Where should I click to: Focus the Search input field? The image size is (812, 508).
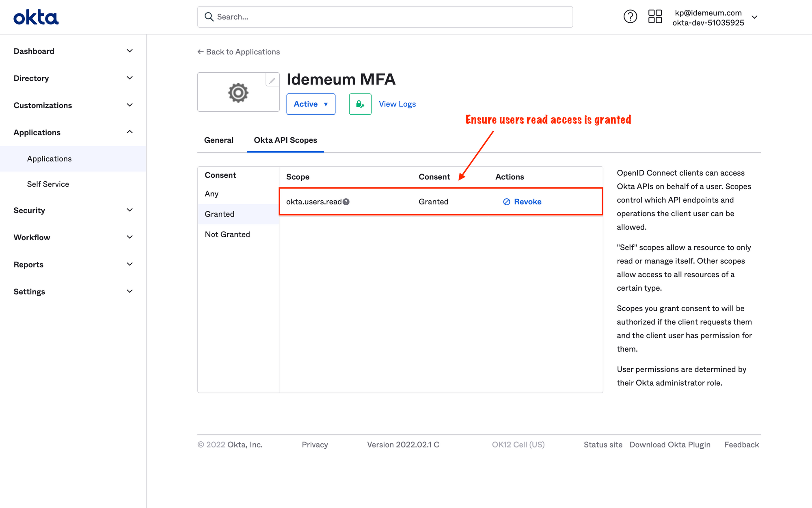click(x=385, y=17)
